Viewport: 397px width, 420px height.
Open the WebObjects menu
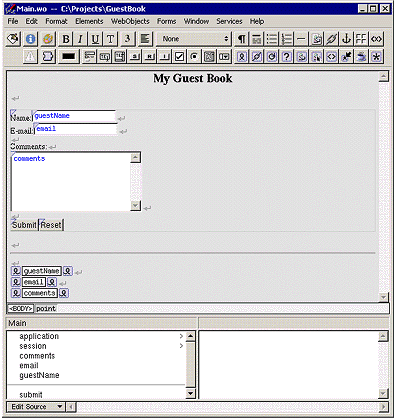coord(130,21)
